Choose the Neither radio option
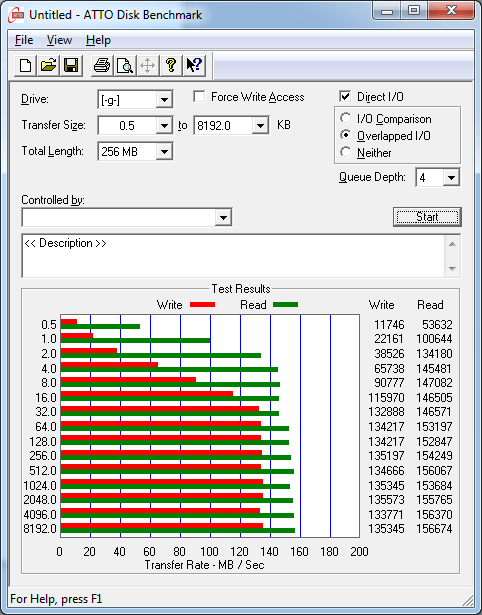 coord(346,152)
